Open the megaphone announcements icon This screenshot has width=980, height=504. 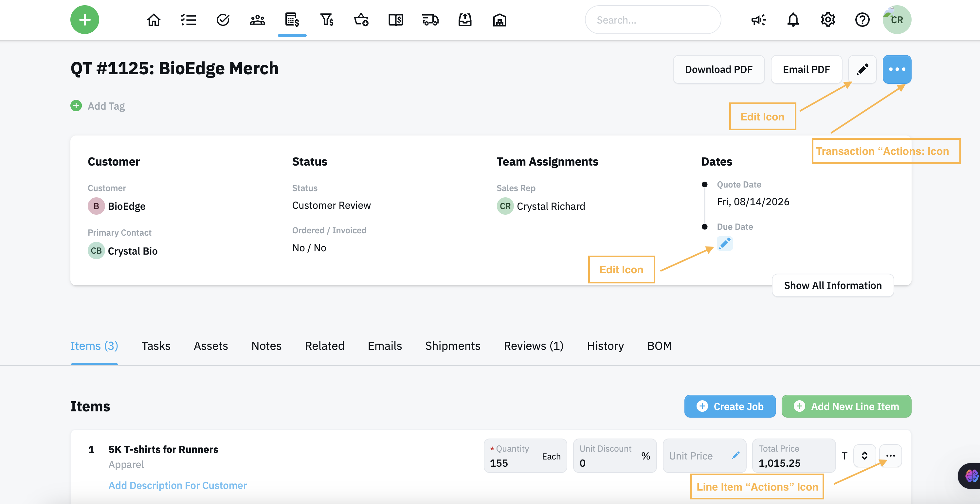pyautogui.click(x=758, y=20)
